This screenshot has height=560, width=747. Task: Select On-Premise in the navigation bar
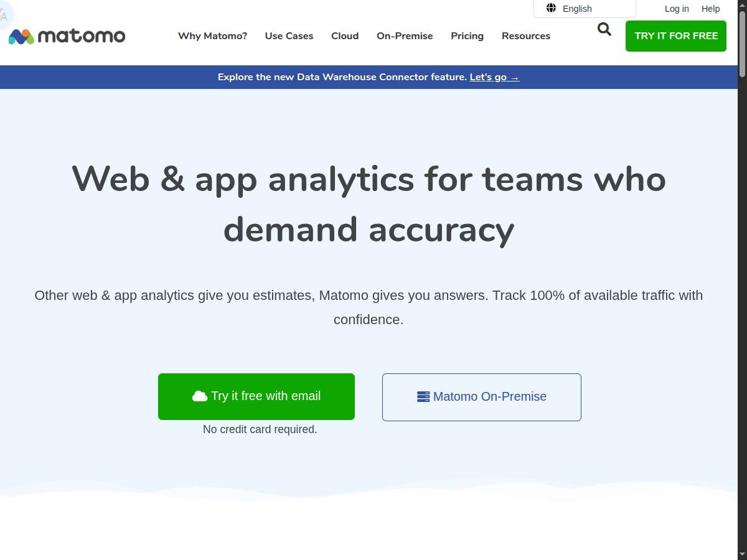[x=405, y=36]
